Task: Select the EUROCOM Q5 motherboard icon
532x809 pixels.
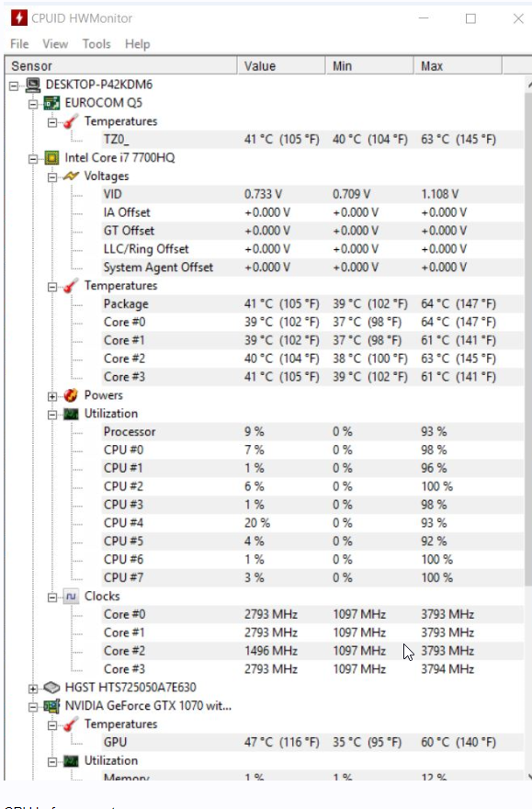Action: pos(51,103)
